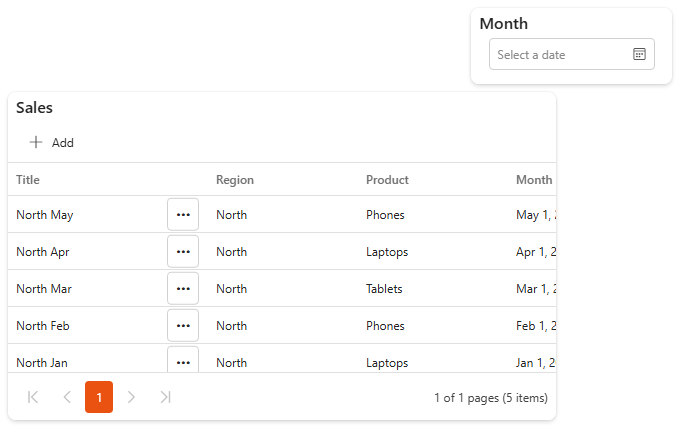The image size is (679, 428).
Task: Select the North Apr title cell
Action: click(x=43, y=252)
